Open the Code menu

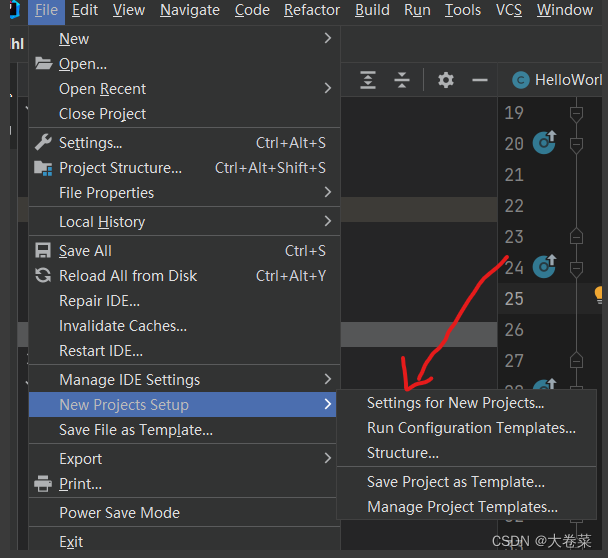click(252, 10)
